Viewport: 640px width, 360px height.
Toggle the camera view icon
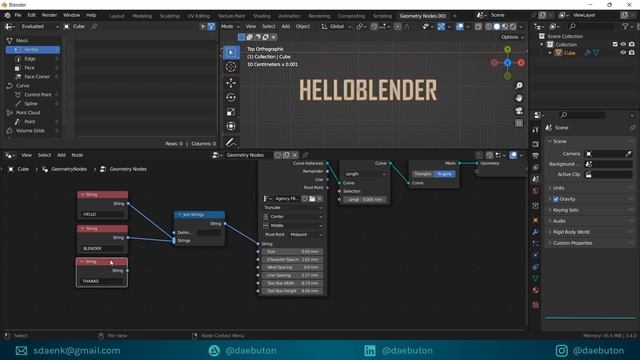click(x=519, y=111)
